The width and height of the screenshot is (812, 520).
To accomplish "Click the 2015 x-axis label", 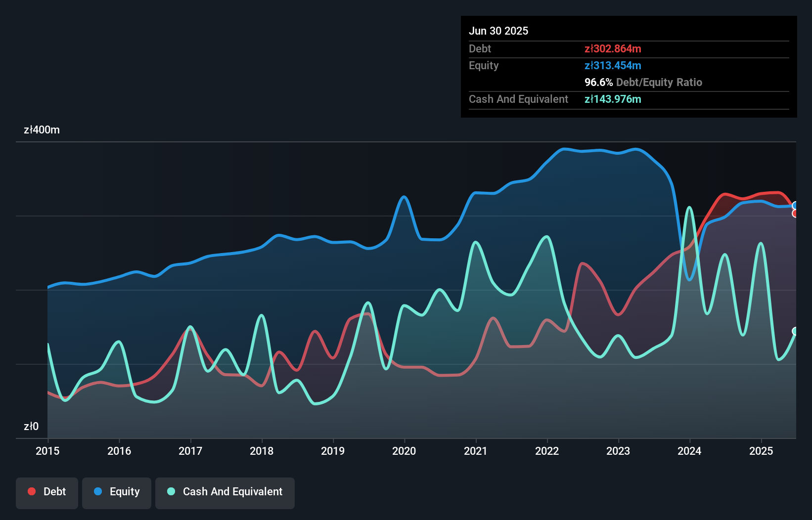I will point(47,451).
